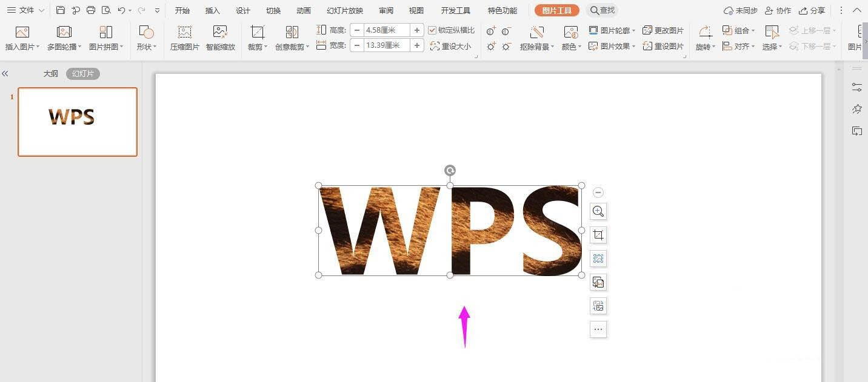Collapse the slide panel with double-chevron
868x382 pixels.
5,73
